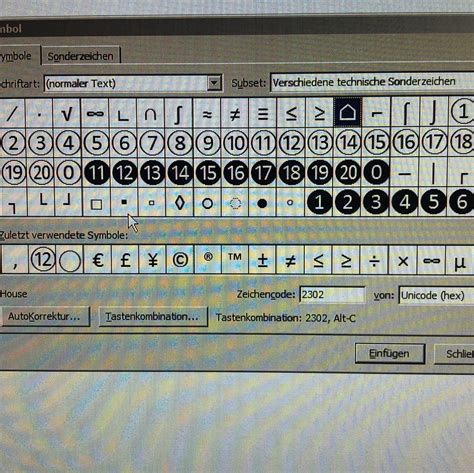Select the white circled number 15
Image resolution: width=474 pixels, height=473 pixels.
coord(377,143)
